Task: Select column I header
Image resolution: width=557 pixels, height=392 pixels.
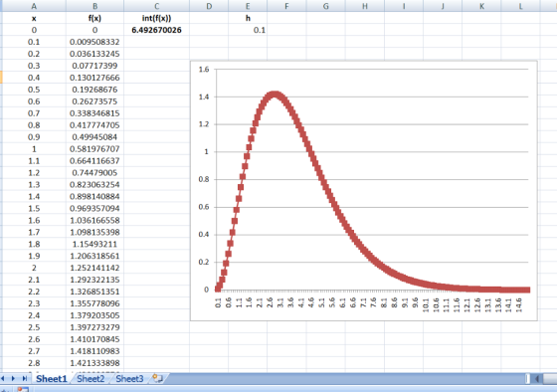Action: [x=404, y=6]
